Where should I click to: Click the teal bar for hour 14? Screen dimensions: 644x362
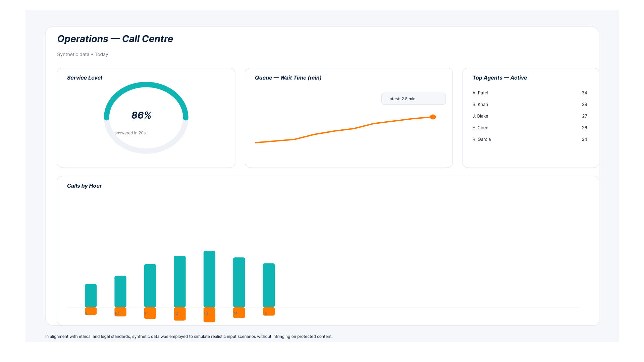239,282
